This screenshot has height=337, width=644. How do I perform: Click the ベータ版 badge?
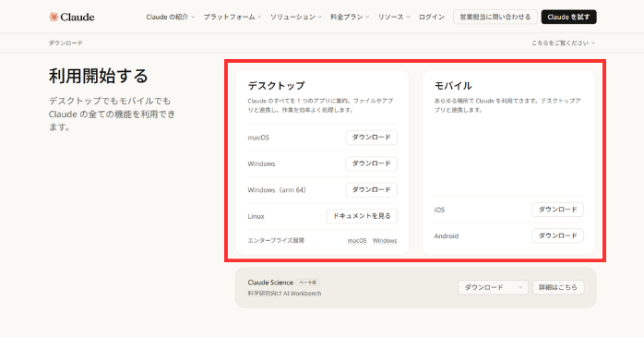click(x=307, y=283)
